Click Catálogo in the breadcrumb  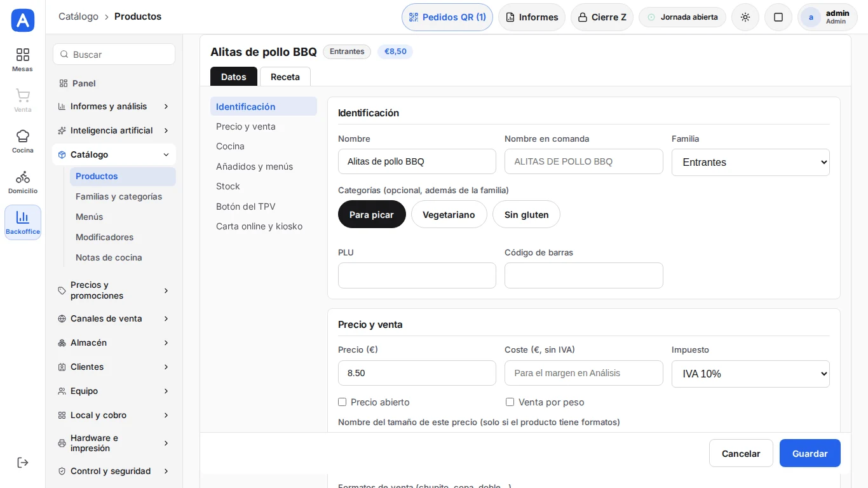78,17
